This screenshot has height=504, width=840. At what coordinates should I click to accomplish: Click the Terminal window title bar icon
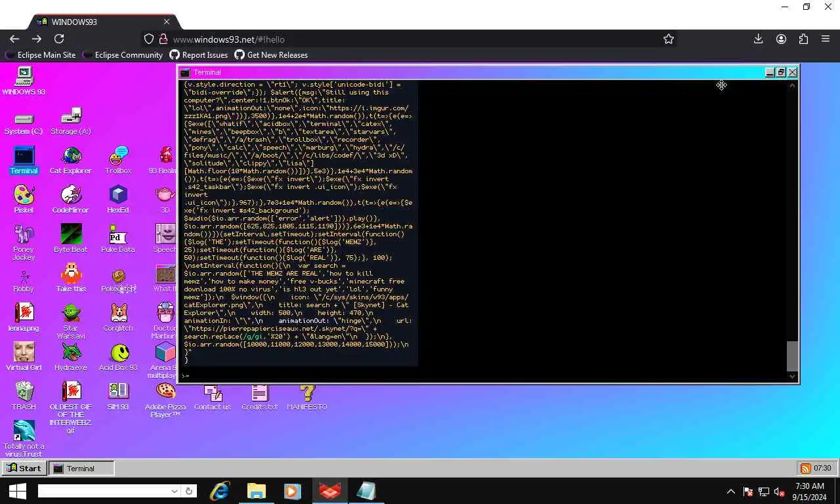tap(185, 72)
